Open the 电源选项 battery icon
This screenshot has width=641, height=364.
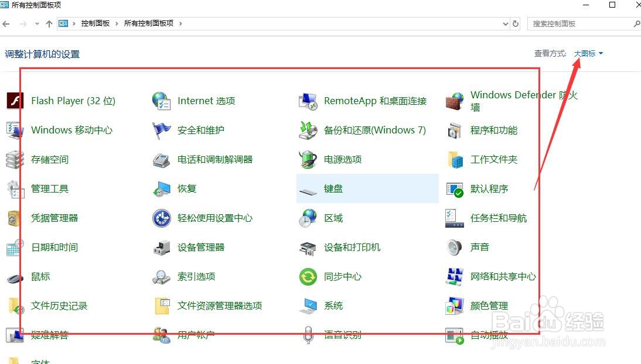308,159
